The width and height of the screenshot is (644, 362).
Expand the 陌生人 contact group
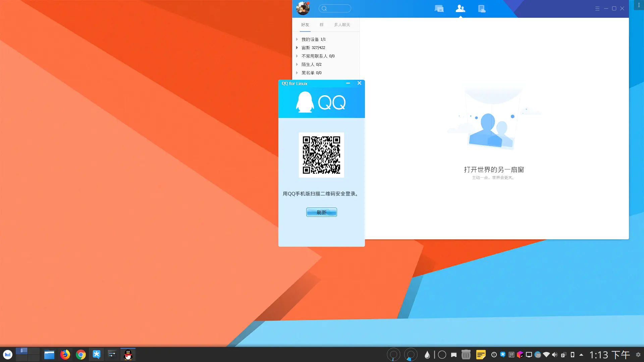click(x=297, y=64)
